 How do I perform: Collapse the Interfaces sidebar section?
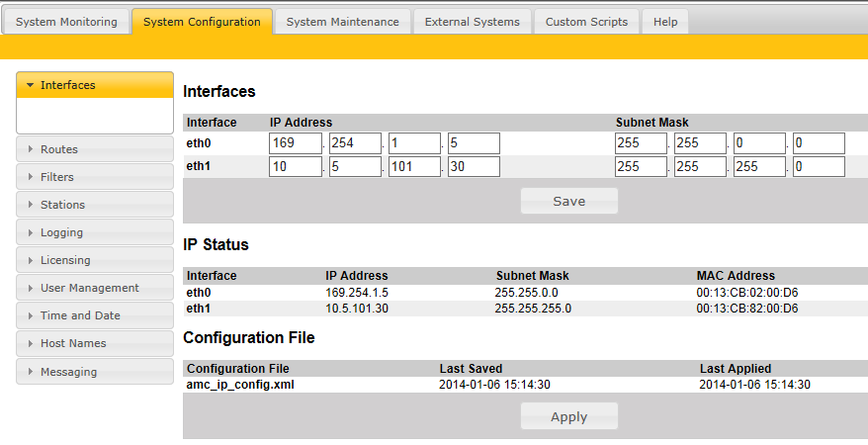95,85
